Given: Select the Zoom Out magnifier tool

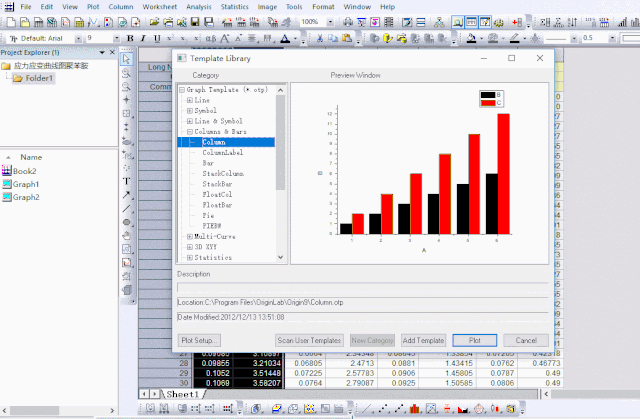Looking at the screenshot, I should (x=127, y=86).
